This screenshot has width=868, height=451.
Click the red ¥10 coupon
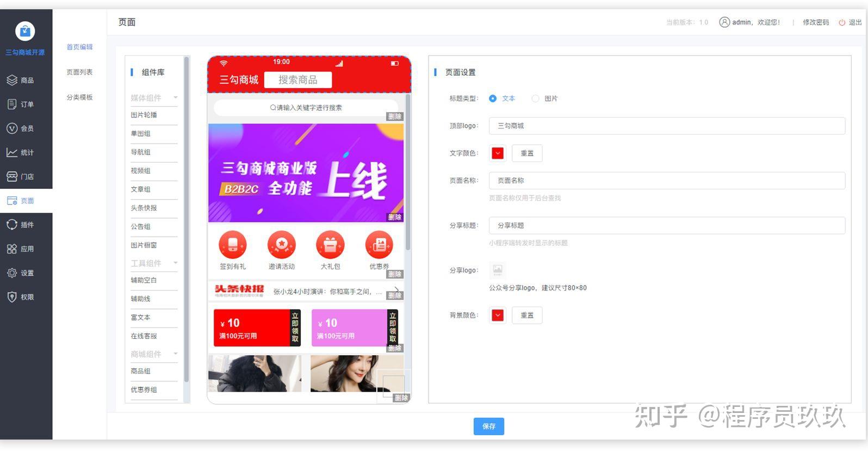[x=257, y=328]
